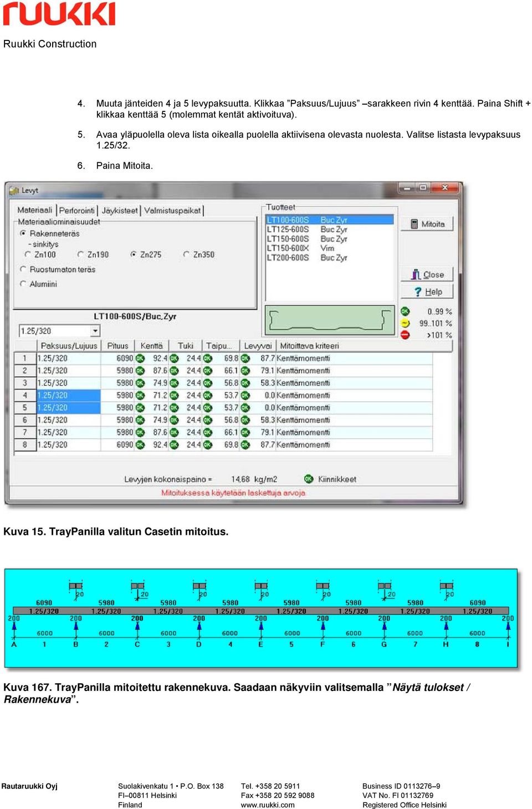Click support label A in structure drawing
The width and height of the screenshot is (532, 809).
(14, 644)
